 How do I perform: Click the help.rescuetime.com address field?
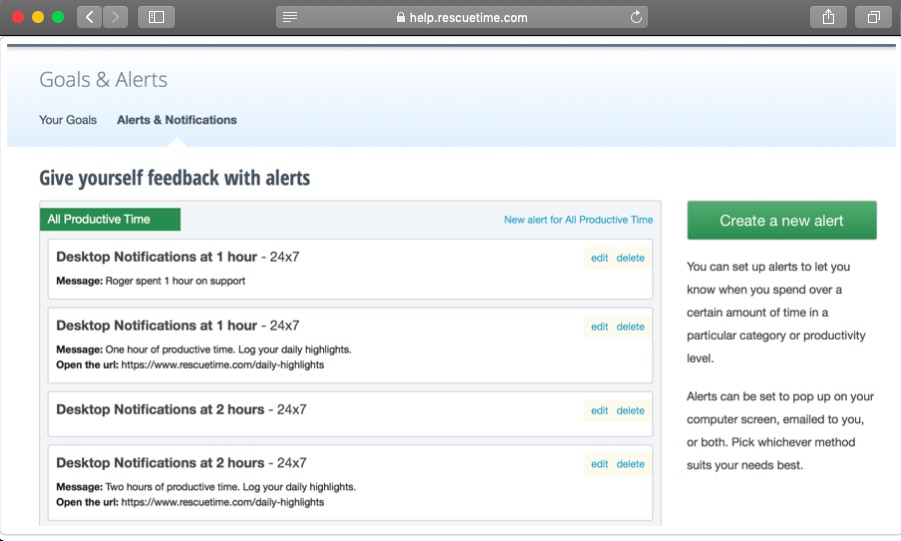[x=462, y=17]
